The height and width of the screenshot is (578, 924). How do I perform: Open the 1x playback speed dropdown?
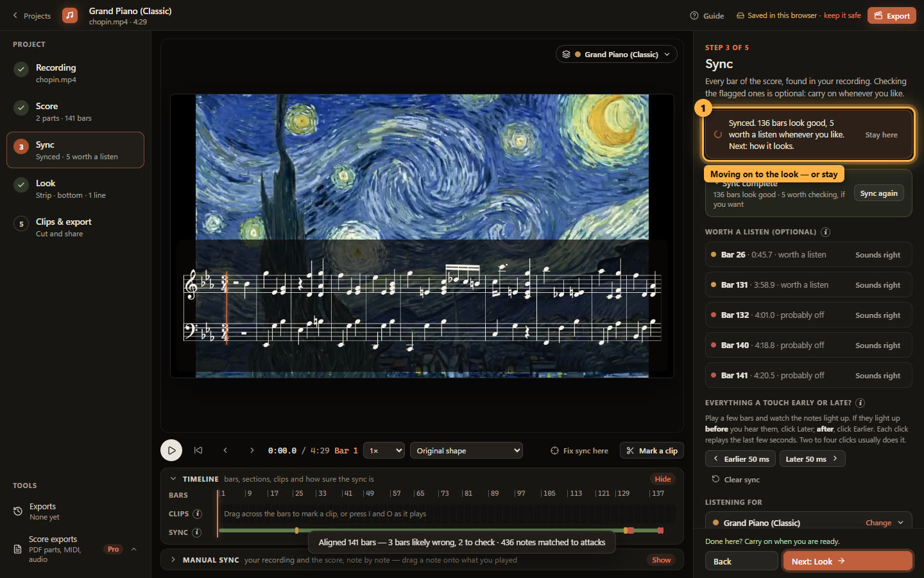point(384,450)
